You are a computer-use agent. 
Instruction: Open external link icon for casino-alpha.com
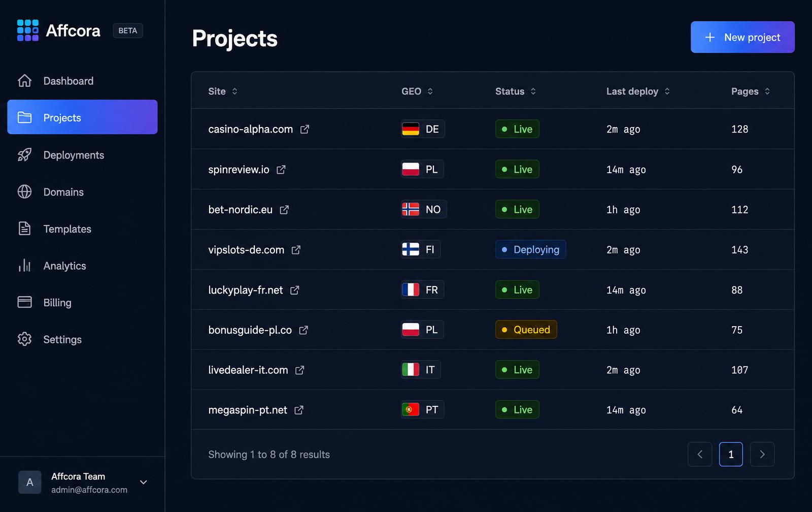click(304, 130)
